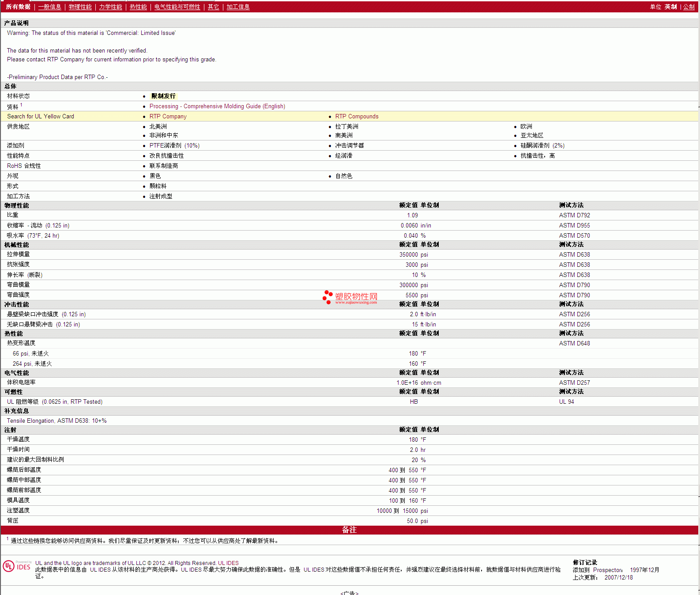Click ASTM D257 test method
Viewport: 700px width, 595px height.
[x=574, y=383]
